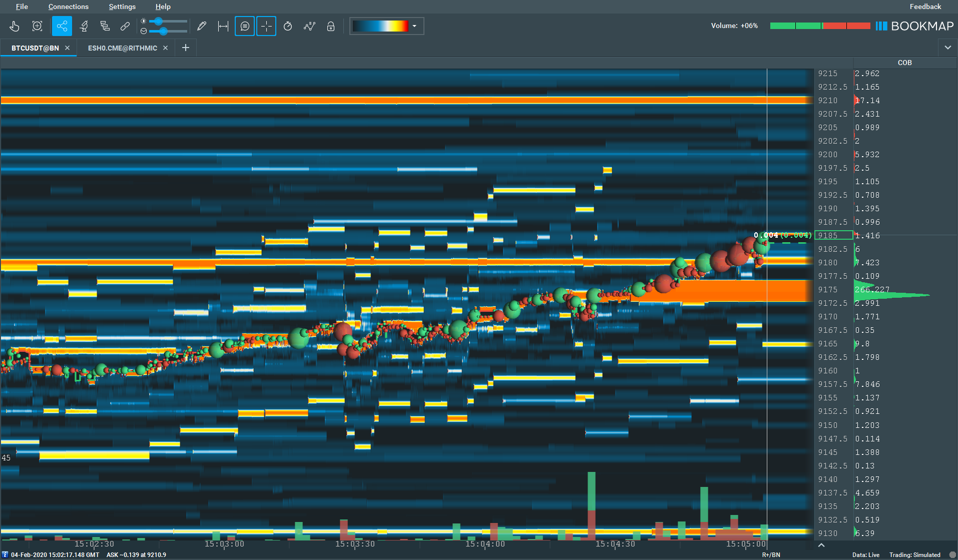Click the zoom-in region tool icon
The image size is (958, 560).
coord(37,26)
